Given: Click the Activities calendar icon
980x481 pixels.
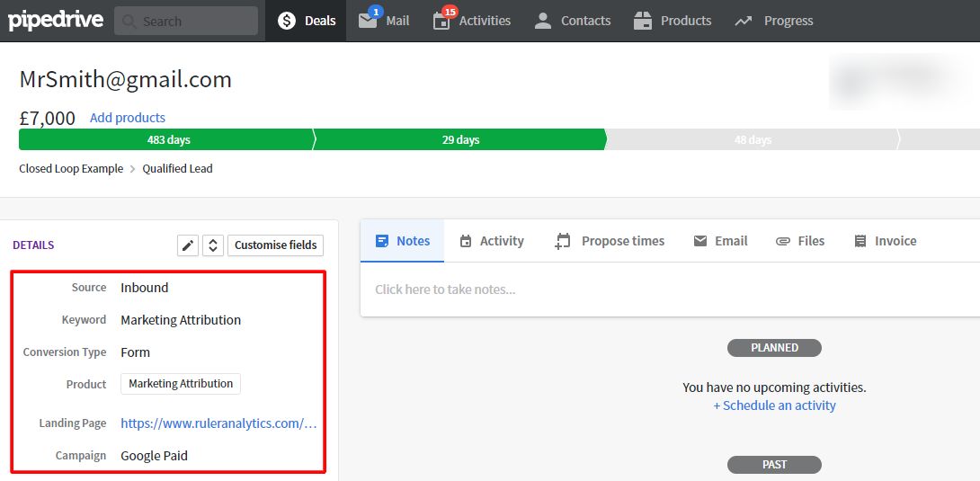Looking at the screenshot, I should 441,22.
